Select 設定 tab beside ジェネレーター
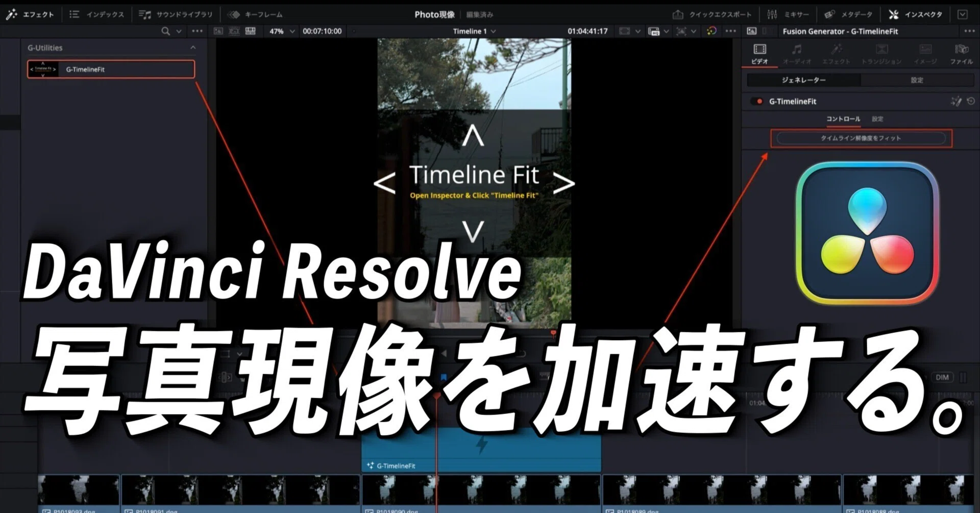 917,80
